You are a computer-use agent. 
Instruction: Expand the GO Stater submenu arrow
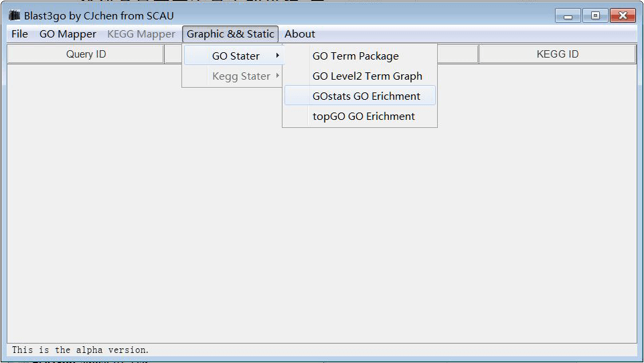coord(278,56)
